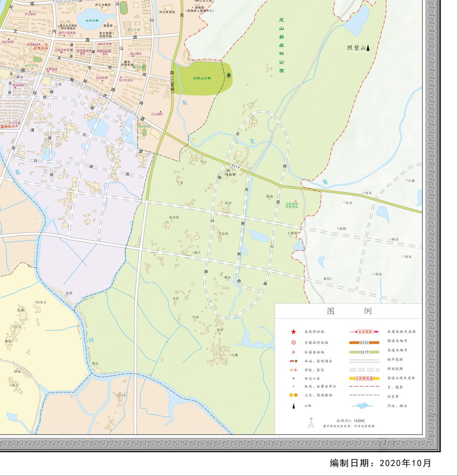Viewport: 458px width, 476px height.
Task: Click the 合铜黄高速 expressway legend label
Action: click(x=365, y=378)
